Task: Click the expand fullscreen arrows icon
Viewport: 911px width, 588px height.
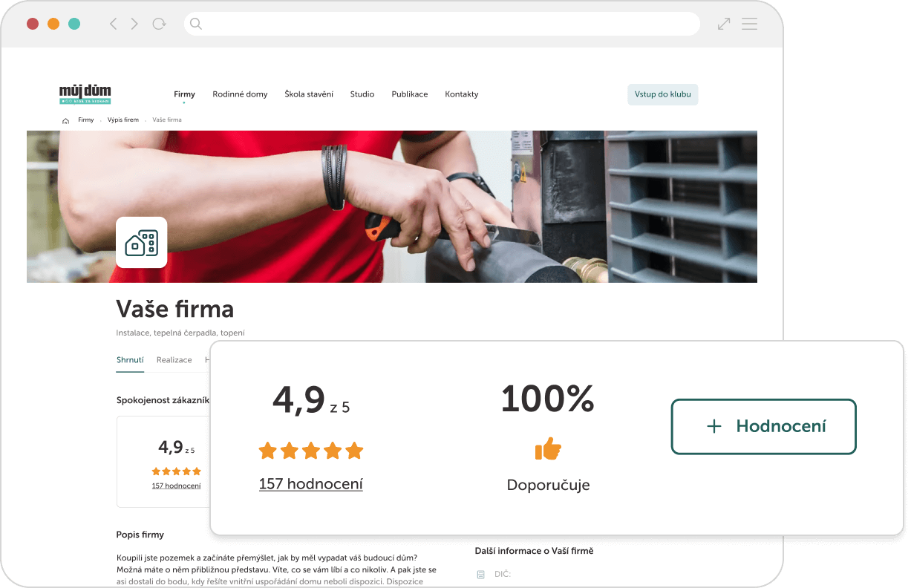Action: [x=724, y=24]
